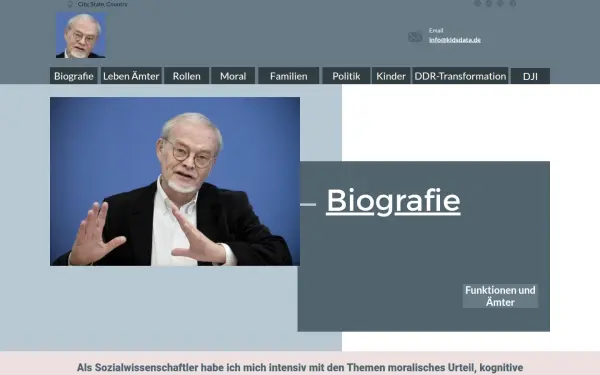
Task: Click the Email label in header
Action: click(436, 30)
